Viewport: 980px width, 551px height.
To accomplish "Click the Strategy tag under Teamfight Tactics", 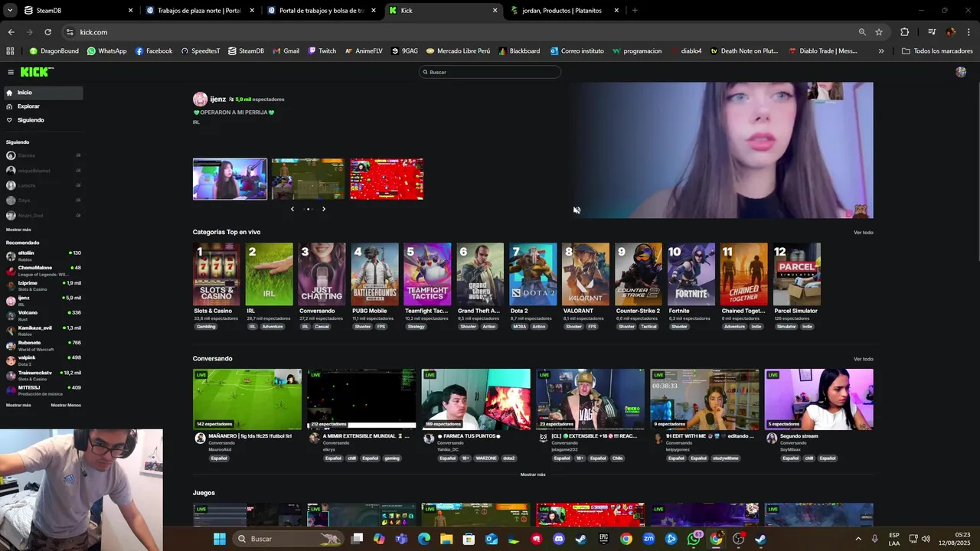I will click(x=416, y=327).
